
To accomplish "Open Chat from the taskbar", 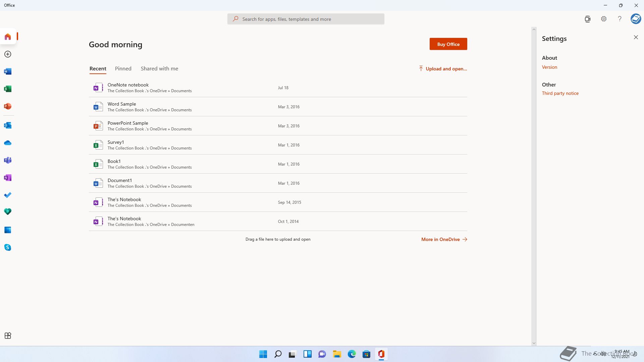I will tap(322, 354).
